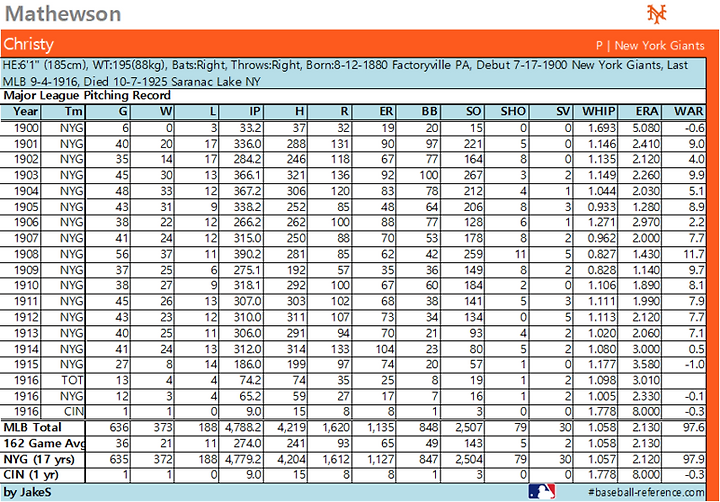Select the 'Christy' first name text

coord(28,45)
